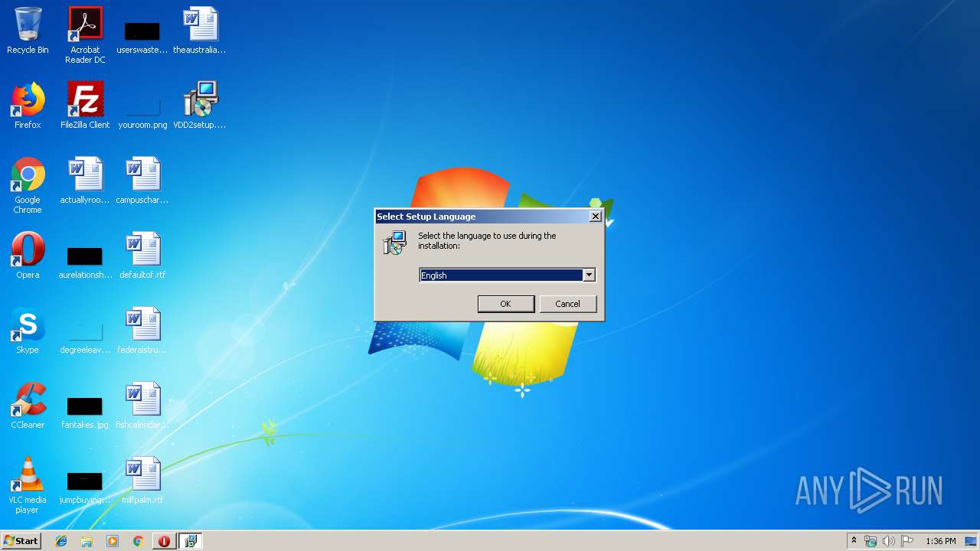Open Google Chrome desktop shortcut
The width and height of the screenshot is (980, 551).
click(28, 186)
